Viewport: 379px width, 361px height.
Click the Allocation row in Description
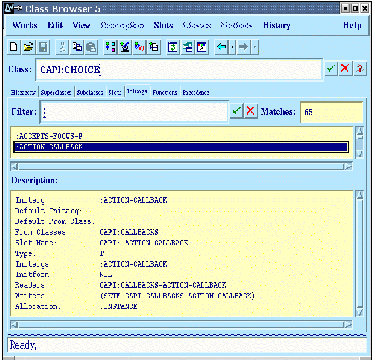(76, 306)
